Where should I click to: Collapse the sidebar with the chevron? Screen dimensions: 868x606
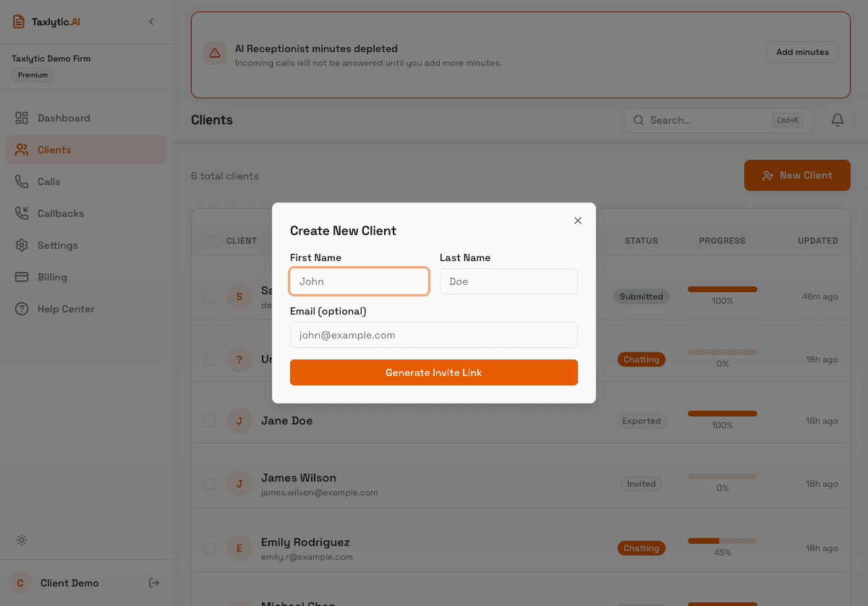coord(151,22)
